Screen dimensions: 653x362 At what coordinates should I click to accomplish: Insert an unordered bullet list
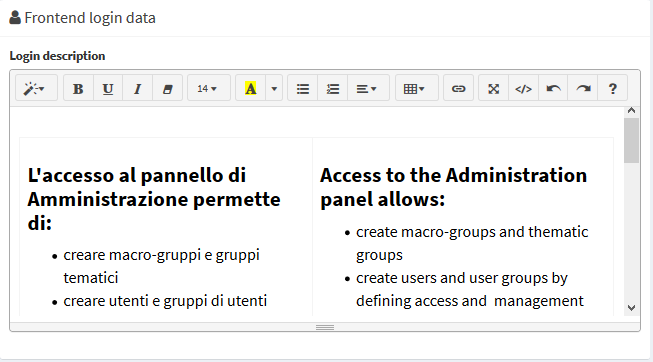tap(303, 88)
